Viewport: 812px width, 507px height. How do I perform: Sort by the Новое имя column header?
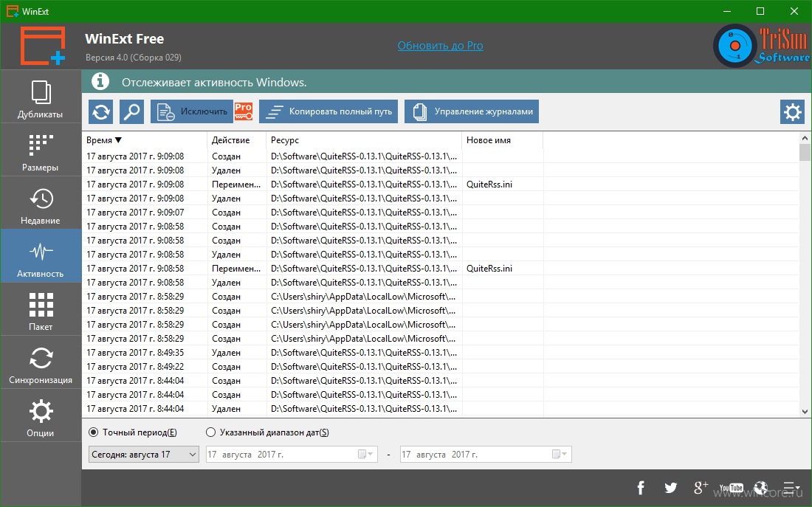pos(502,139)
